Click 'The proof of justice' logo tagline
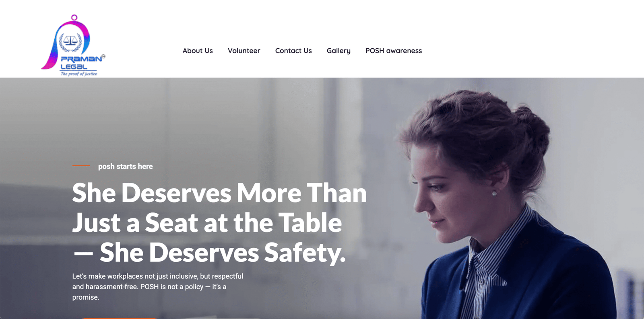The width and height of the screenshot is (644, 319). point(79,74)
